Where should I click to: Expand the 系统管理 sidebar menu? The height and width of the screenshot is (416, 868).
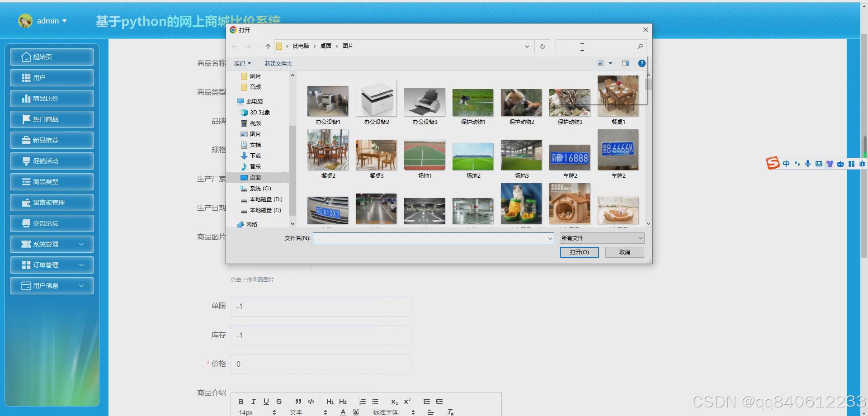(52, 244)
